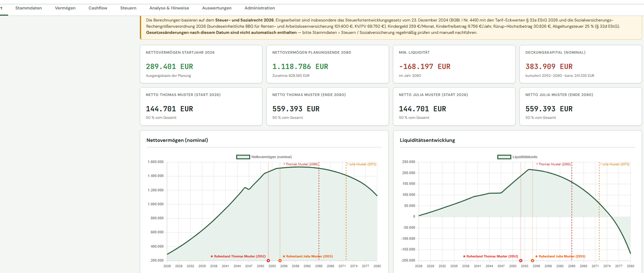The image size is (644, 273).
Task: Click Ruhestand Thomas Muster marker in Liquidität chart
Action: (x=521, y=261)
